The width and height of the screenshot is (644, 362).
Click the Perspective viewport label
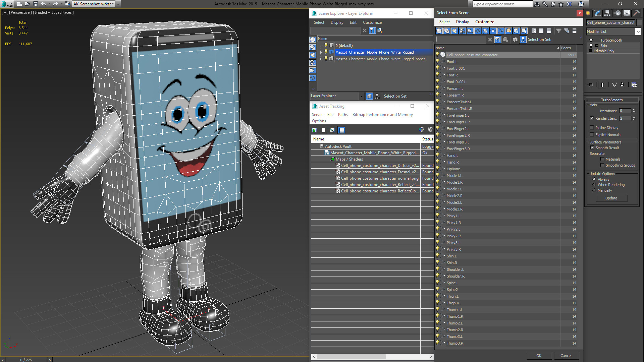tap(20, 12)
